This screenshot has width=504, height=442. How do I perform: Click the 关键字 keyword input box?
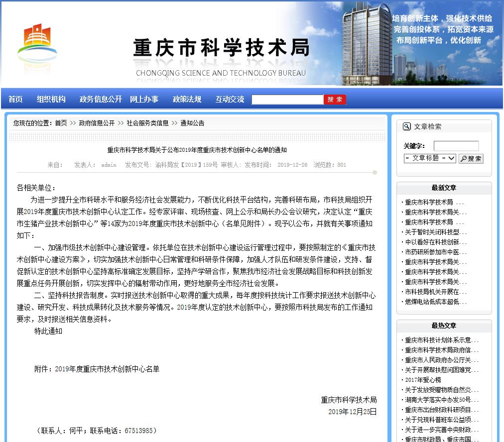pyautogui.click(x=456, y=146)
